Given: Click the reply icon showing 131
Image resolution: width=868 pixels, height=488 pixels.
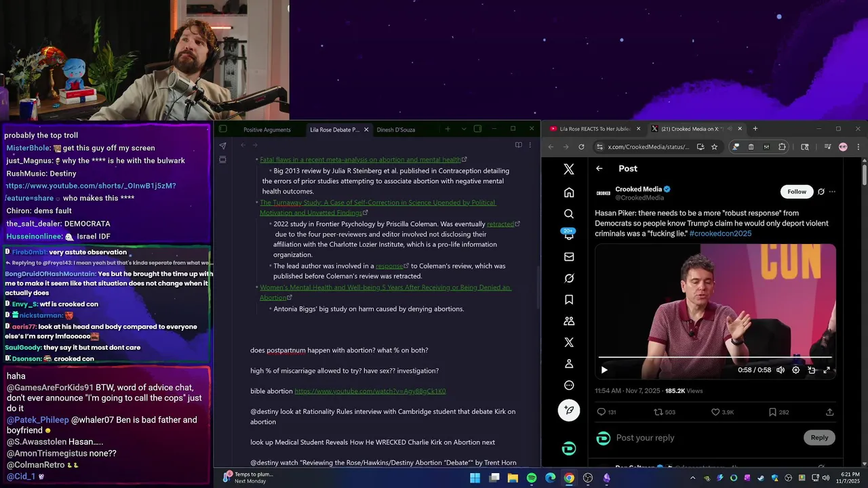Looking at the screenshot, I should (x=601, y=412).
